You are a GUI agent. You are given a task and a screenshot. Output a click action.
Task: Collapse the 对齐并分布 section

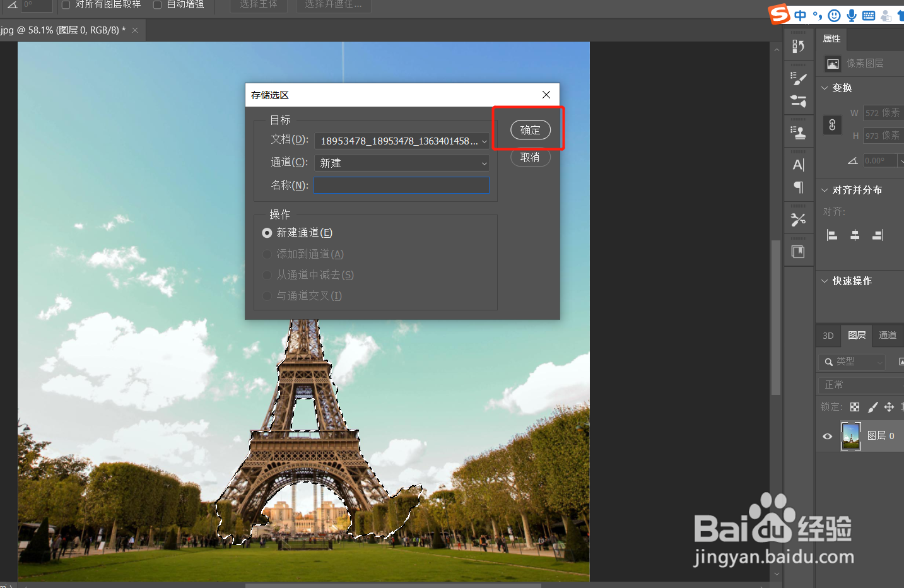(x=825, y=190)
